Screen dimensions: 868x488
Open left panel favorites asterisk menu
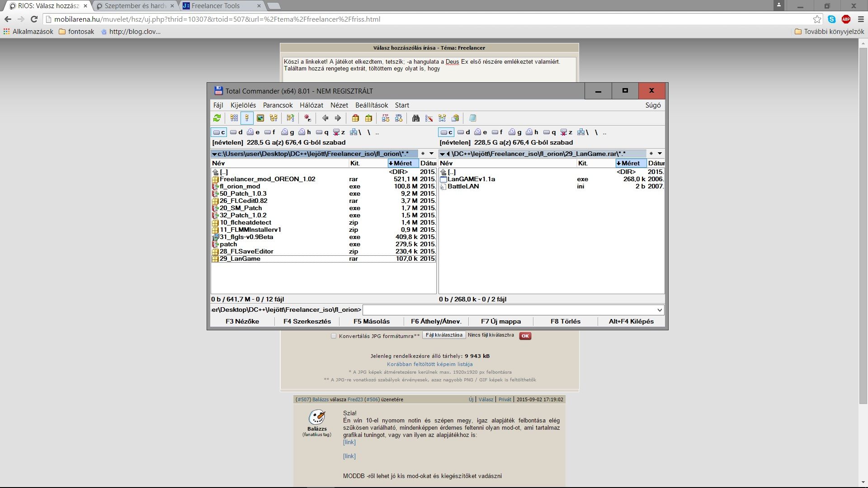pos(423,154)
